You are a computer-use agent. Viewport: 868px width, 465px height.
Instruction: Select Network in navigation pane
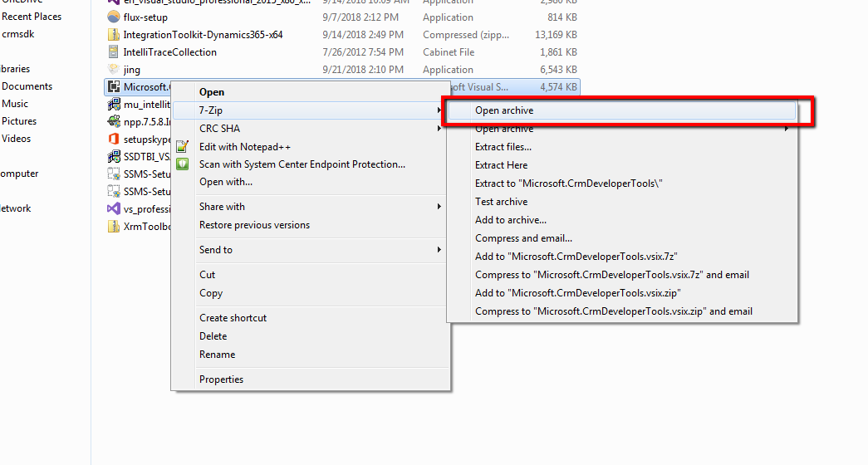point(16,208)
